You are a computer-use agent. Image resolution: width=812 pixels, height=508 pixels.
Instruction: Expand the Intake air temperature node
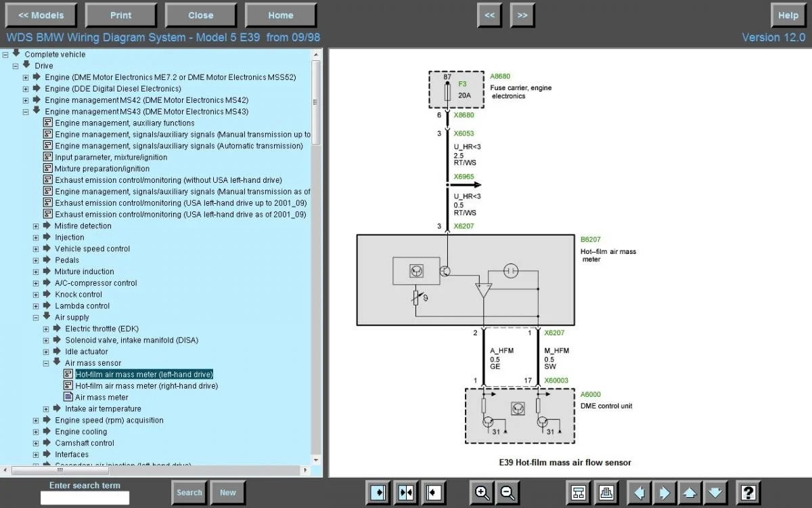pos(46,409)
